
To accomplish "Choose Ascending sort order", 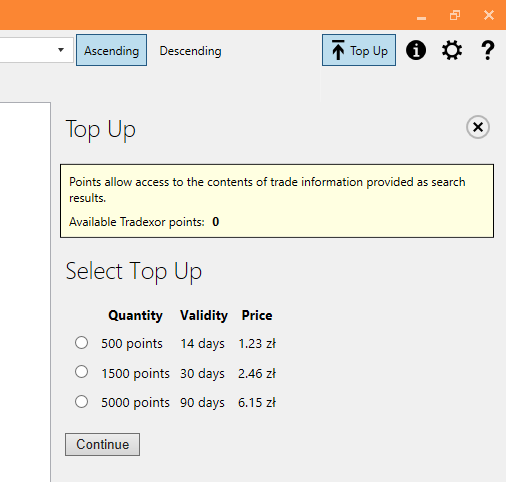I will 111,50.
